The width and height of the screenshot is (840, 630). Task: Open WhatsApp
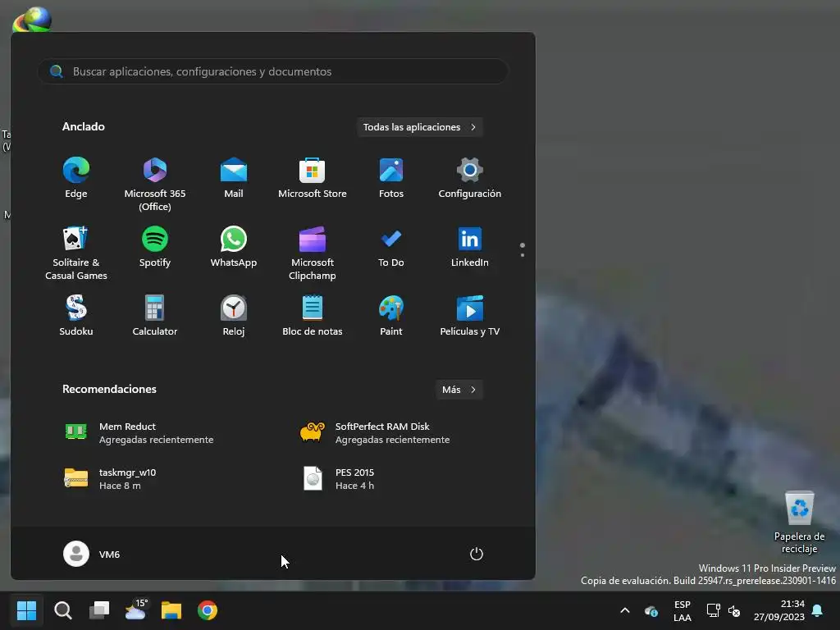click(x=234, y=247)
